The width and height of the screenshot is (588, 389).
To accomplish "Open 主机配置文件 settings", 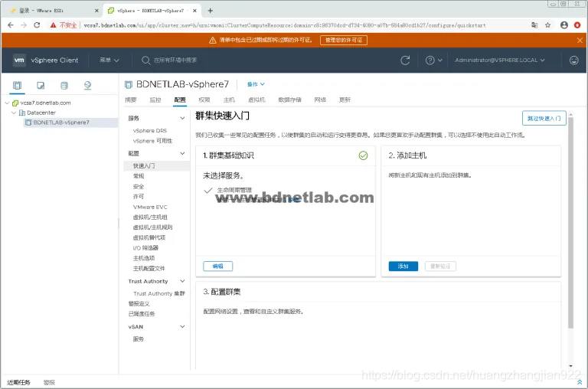I will click(149, 269).
